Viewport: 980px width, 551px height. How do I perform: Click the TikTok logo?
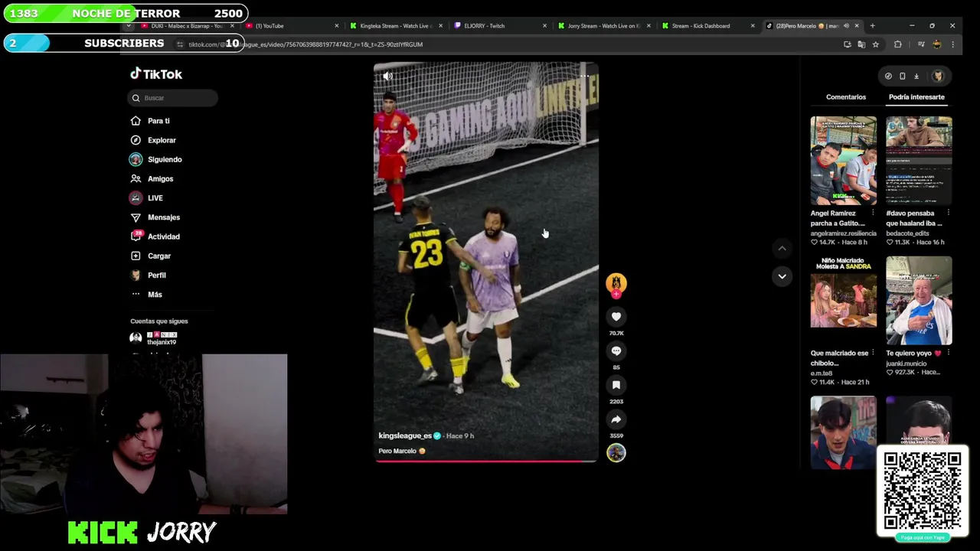(x=156, y=74)
